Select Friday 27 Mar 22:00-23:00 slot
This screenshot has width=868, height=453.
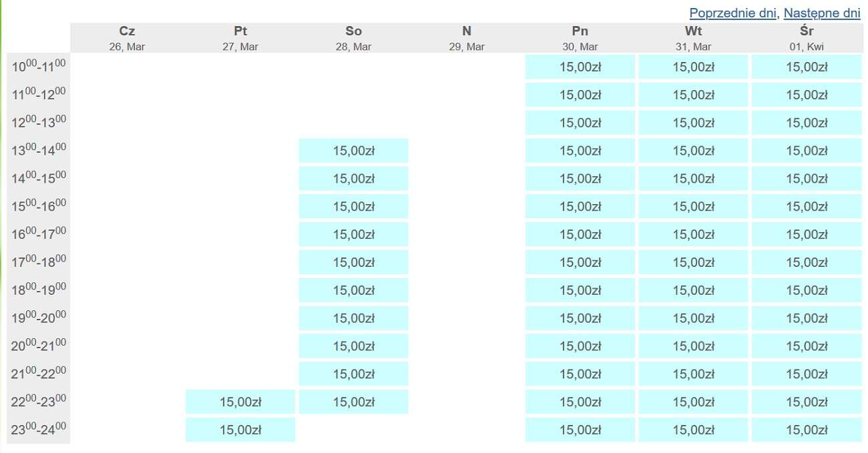coord(240,402)
